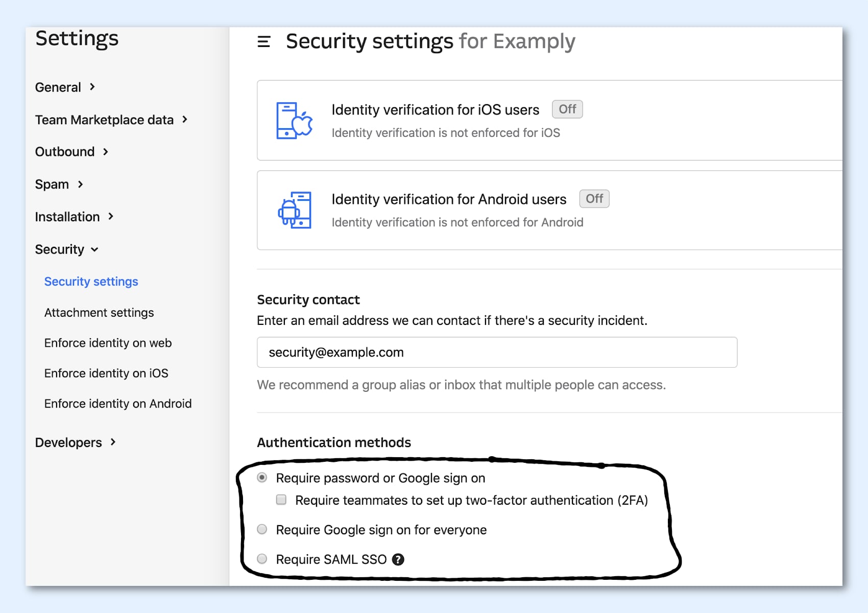868x613 pixels.
Task: Click the Off badge for Android verification
Action: tap(594, 199)
